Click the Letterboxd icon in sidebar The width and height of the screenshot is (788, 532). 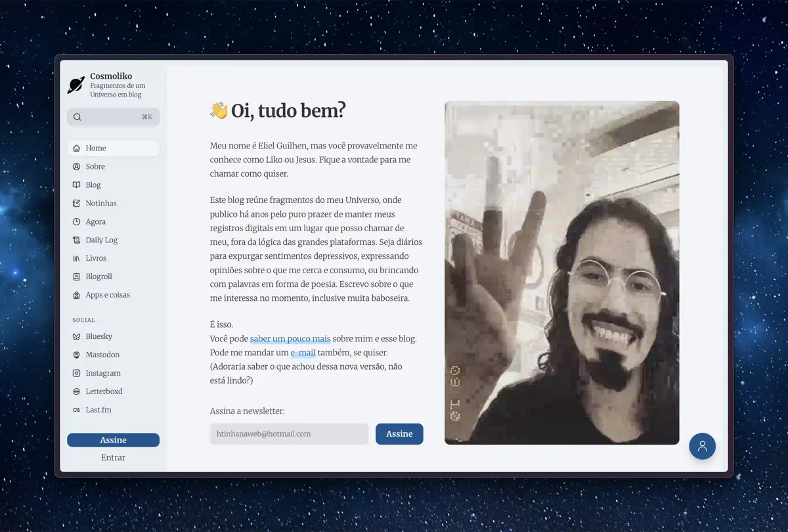coord(77,391)
